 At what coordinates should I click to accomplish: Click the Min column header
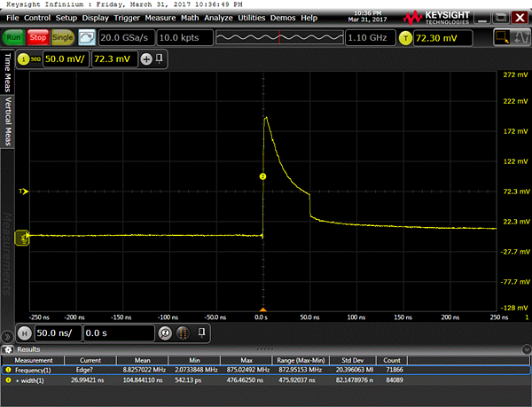tap(194, 360)
